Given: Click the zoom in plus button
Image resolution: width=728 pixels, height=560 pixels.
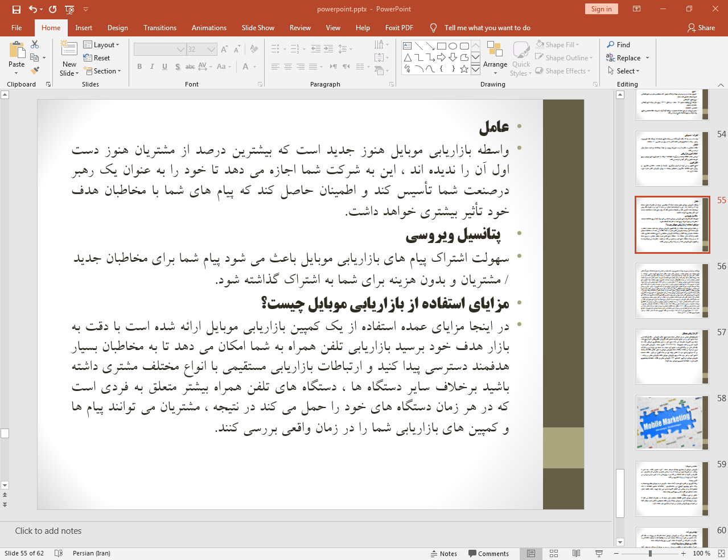Looking at the screenshot, I should pos(684,553).
